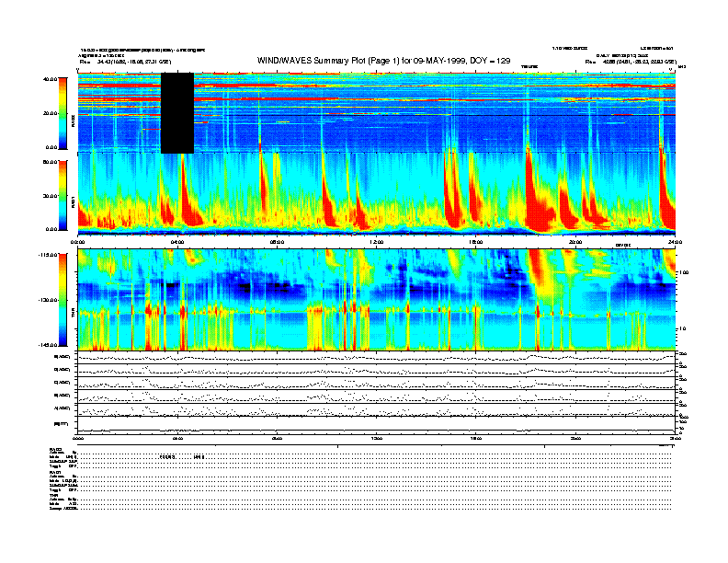Click the -130.00 label on TNR scale
The width and height of the screenshot is (728, 563).
[x=48, y=300]
